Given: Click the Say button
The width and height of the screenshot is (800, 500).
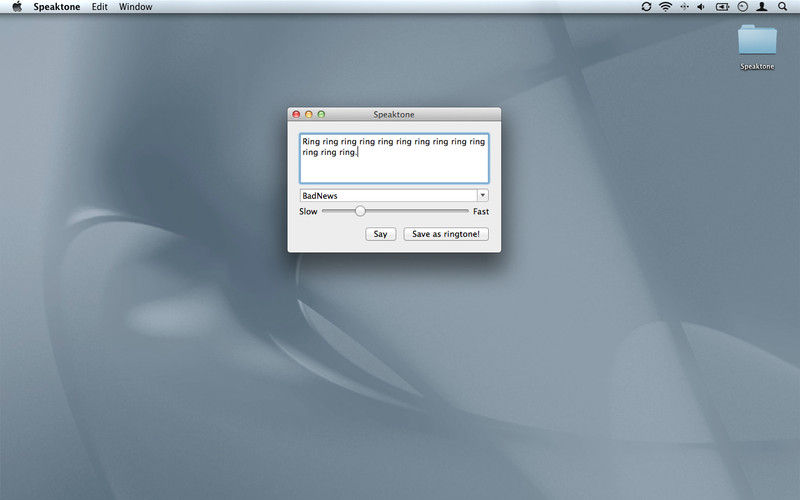Looking at the screenshot, I should 381,234.
